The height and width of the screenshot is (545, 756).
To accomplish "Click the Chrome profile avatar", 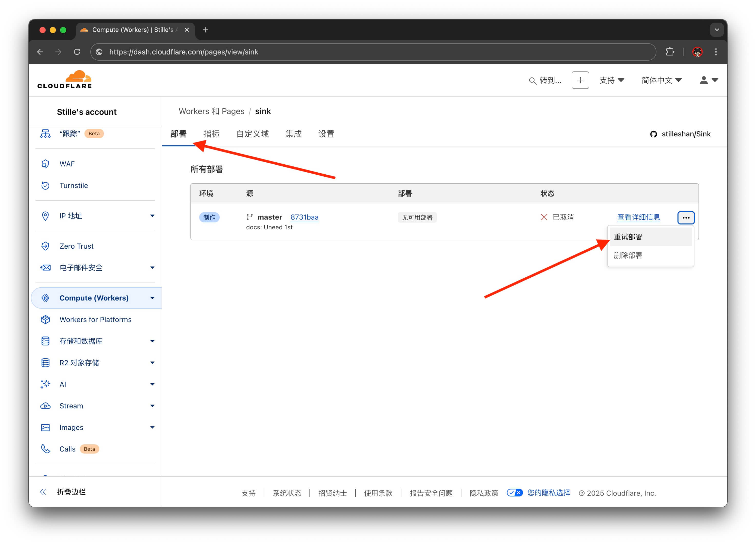I will 697,52.
